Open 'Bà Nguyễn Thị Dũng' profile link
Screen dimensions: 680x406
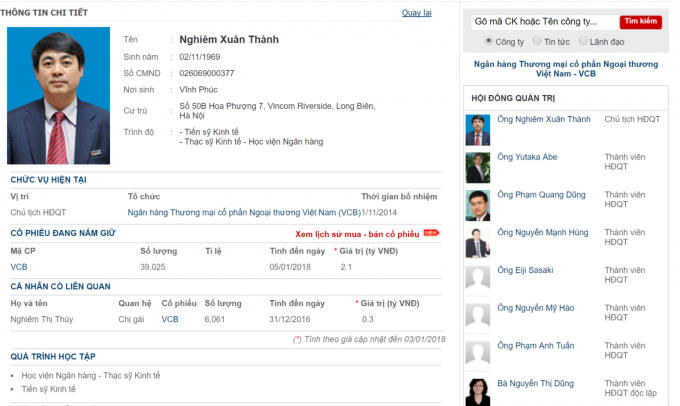tap(536, 383)
